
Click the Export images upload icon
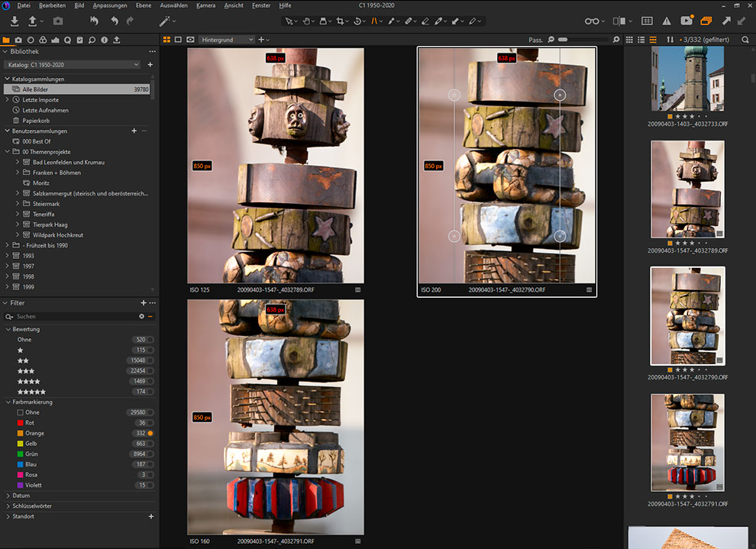click(32, 21)
